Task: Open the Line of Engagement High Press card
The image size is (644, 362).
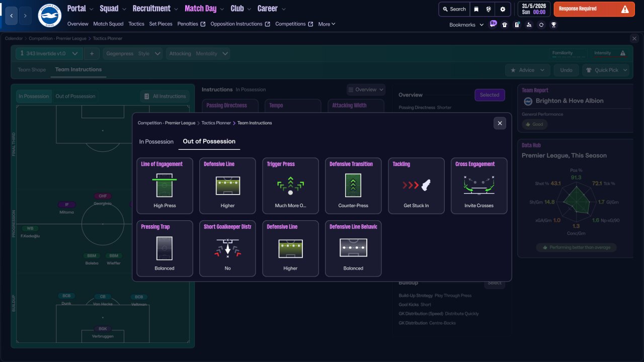Action: click(x=165, y=186)
